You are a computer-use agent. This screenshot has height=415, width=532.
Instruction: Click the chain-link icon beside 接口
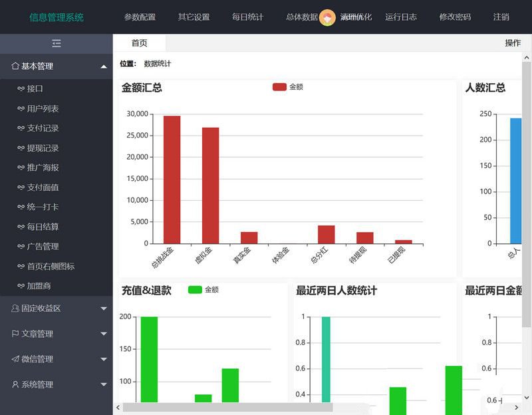(23, 87)
